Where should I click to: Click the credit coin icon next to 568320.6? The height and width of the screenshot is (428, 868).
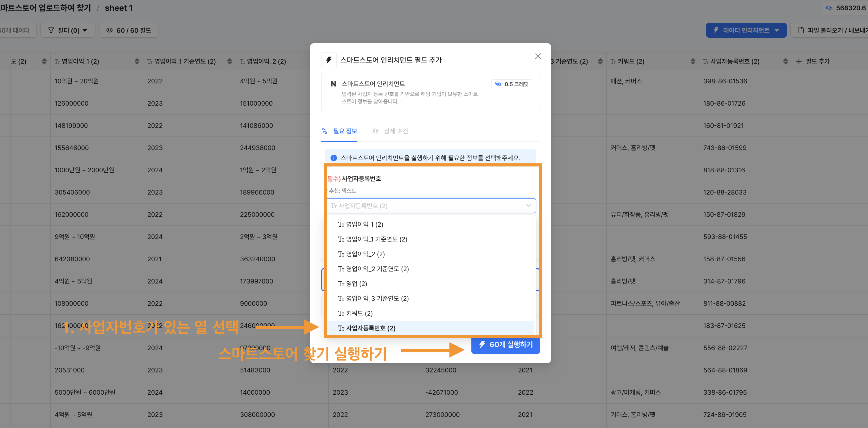tap(829, 8)
